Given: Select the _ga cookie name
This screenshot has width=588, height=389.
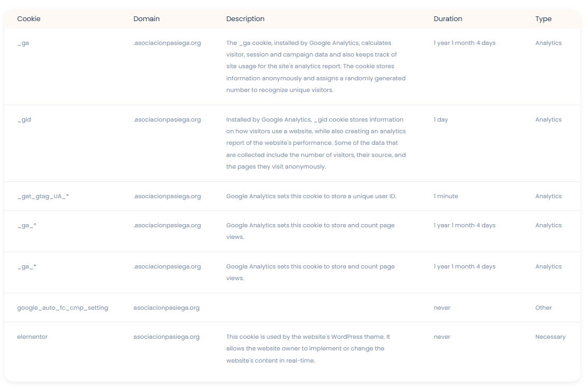Looking at the screenshot, I should tap(23, 43).
